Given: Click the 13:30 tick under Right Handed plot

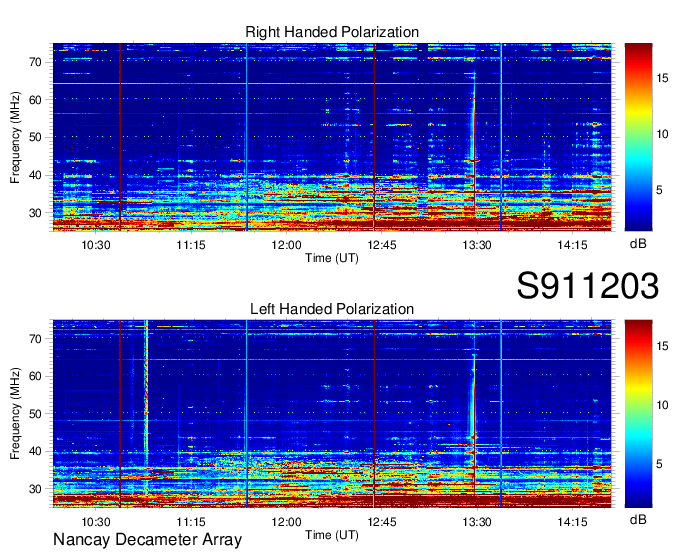Looking at the screenshot, I should click(x=477, y=245).
